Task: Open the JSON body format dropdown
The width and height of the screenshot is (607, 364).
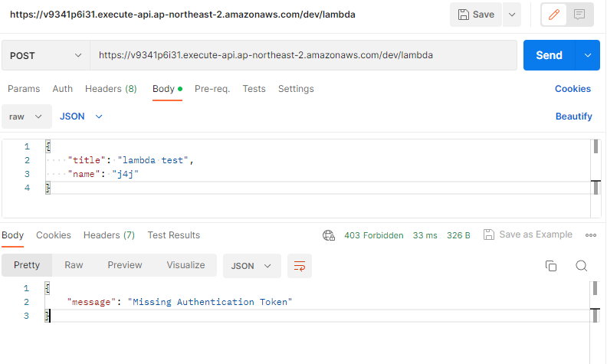Action: 81,116
